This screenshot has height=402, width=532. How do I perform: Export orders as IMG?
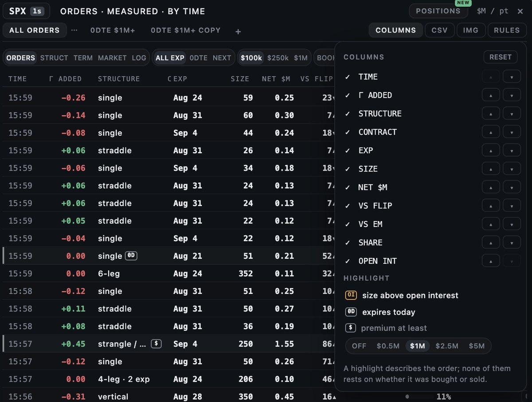pyautogui.click(x=471, y=30)
